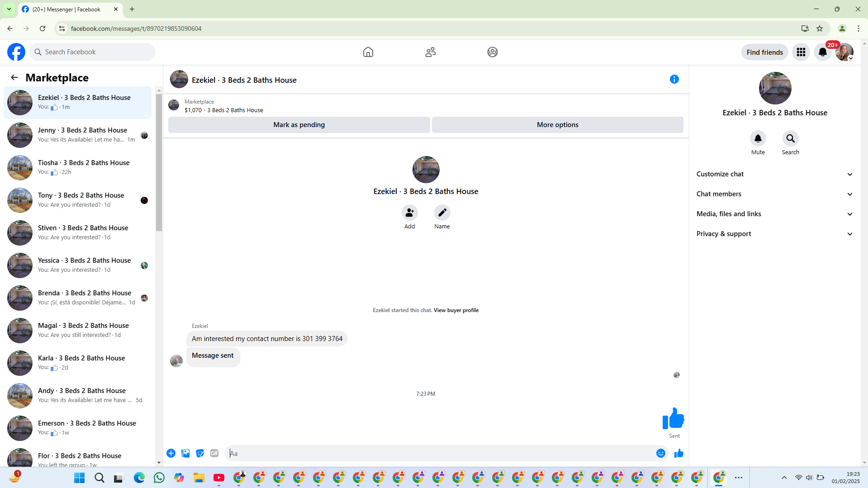
Task: Click the Ezekiel listing thumbnail in right panel
Action: tap(775, 88)
